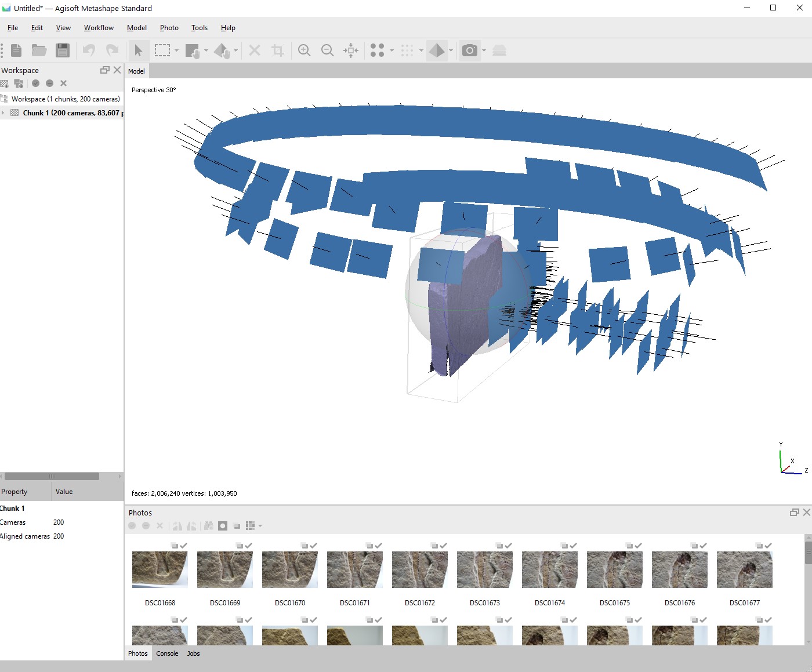Open the Workflow menu

tap(99, 28)
